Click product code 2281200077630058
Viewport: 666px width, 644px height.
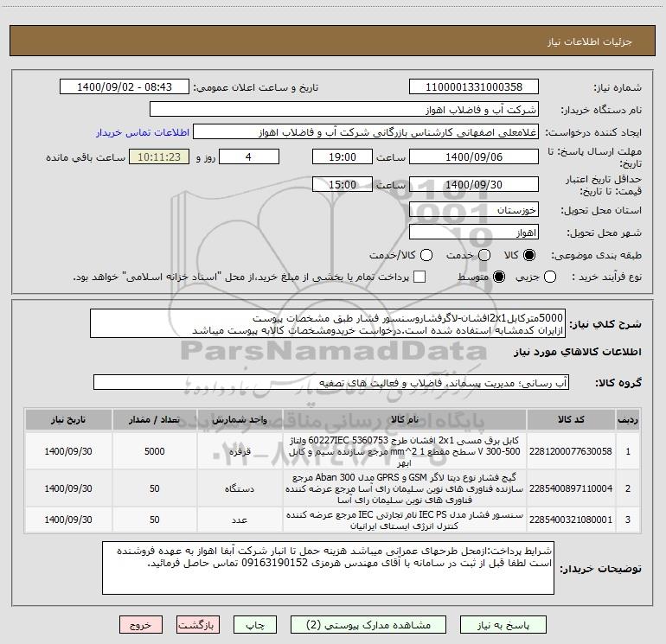coord(571,451)
